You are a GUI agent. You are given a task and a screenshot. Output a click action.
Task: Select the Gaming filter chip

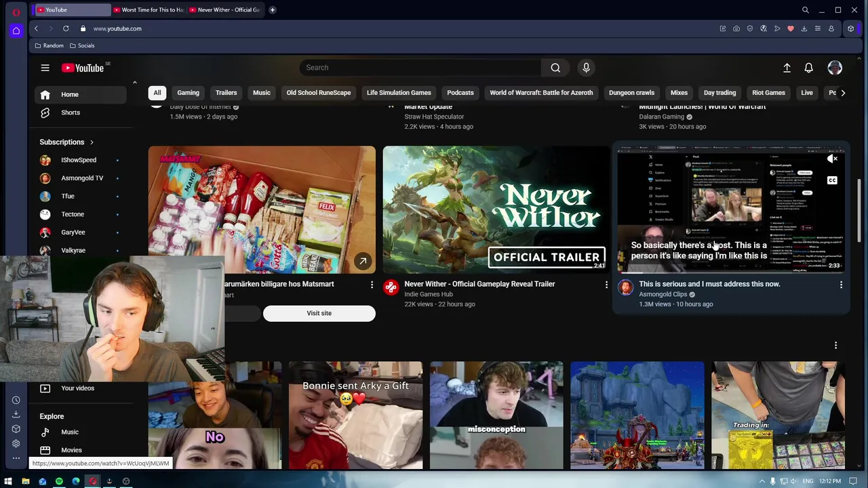click(x=189, y=93)
